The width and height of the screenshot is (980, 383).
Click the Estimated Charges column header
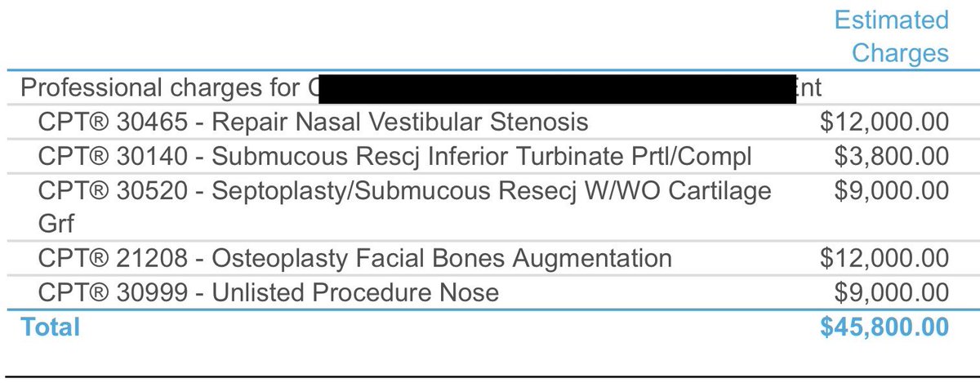(x=891, y=36)
